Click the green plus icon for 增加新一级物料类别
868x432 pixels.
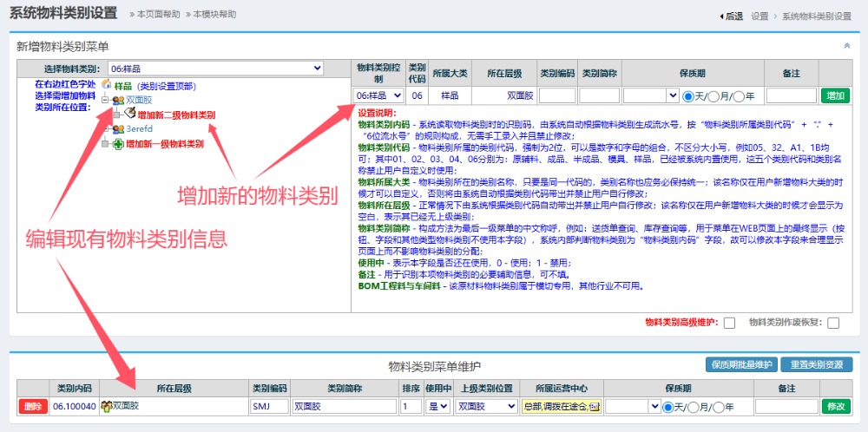(x=118, y=143)
